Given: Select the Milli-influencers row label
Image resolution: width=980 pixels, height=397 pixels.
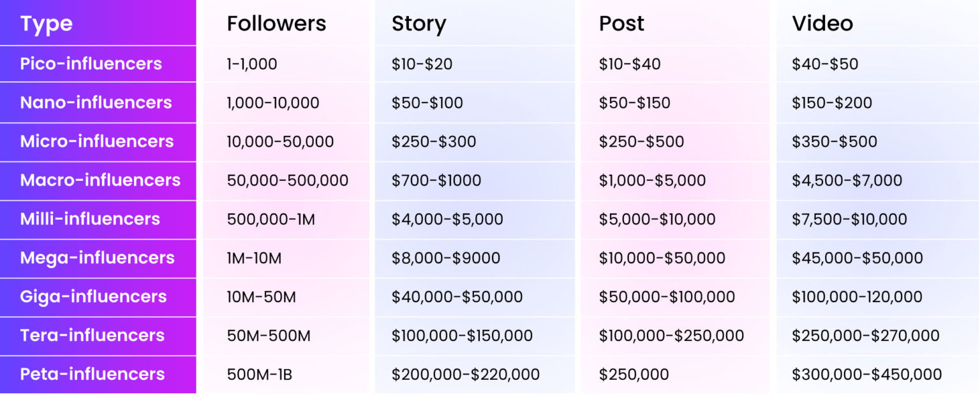Looking at the screenshot, I should pyautogui.click(x=90, y=219).
